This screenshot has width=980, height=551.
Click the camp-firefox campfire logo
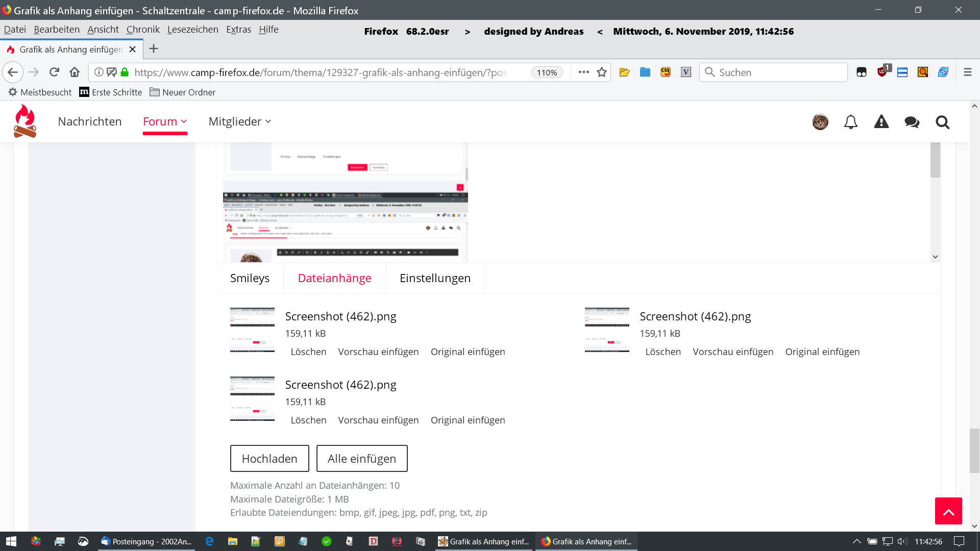[x=24, y=121]
